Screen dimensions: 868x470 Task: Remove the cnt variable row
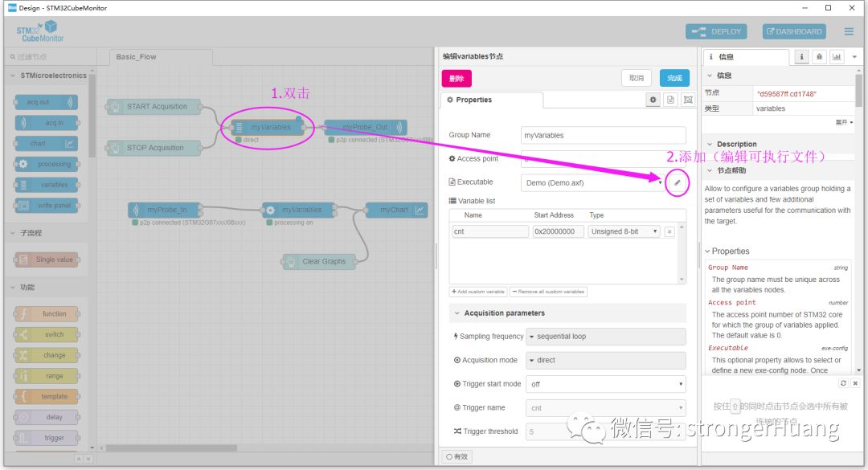click(669, 232)
